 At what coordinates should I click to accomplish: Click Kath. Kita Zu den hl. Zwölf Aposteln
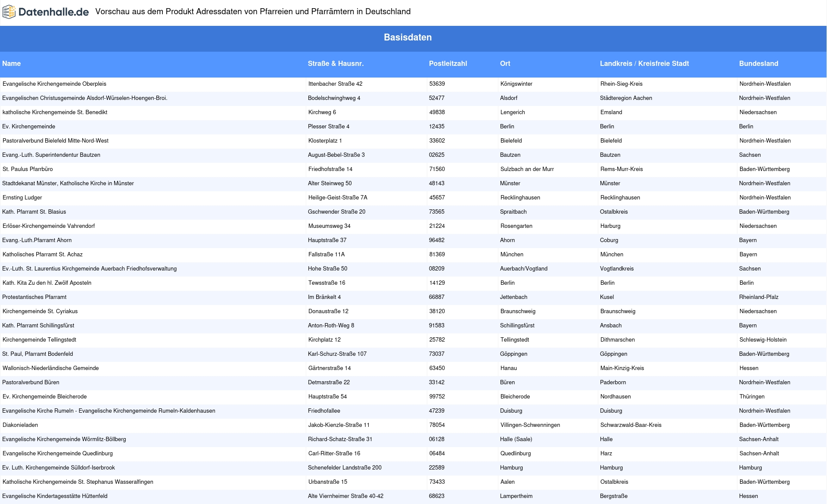pyautogui.click(x=47, y=283)
